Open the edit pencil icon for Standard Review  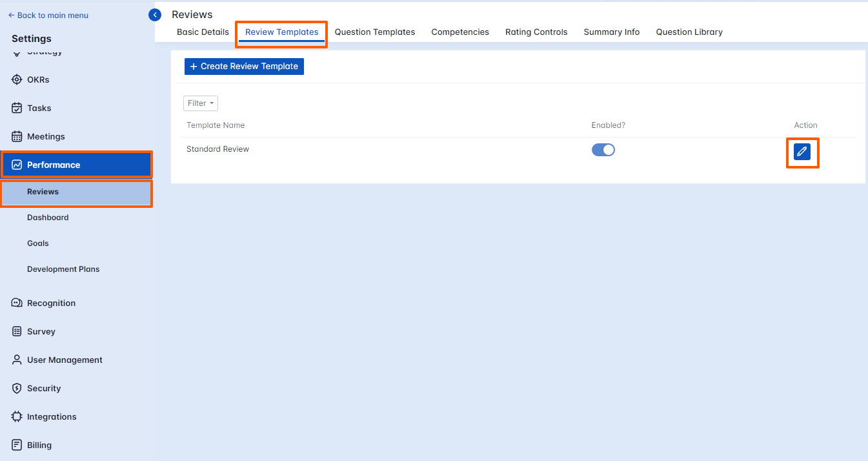802,151
